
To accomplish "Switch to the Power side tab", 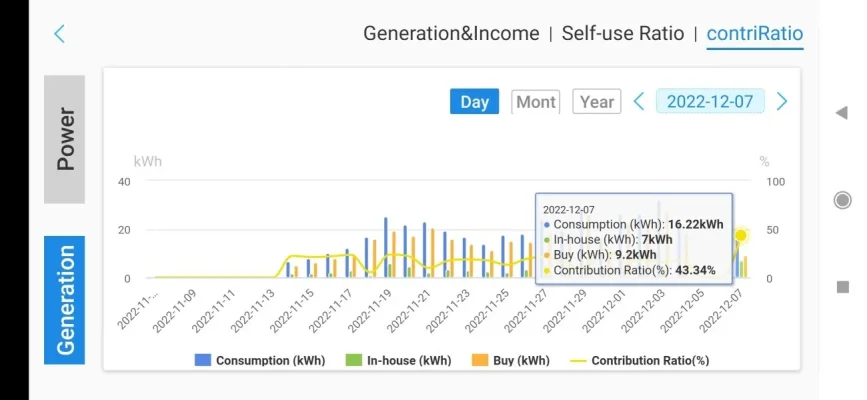I will click(65, 139).
